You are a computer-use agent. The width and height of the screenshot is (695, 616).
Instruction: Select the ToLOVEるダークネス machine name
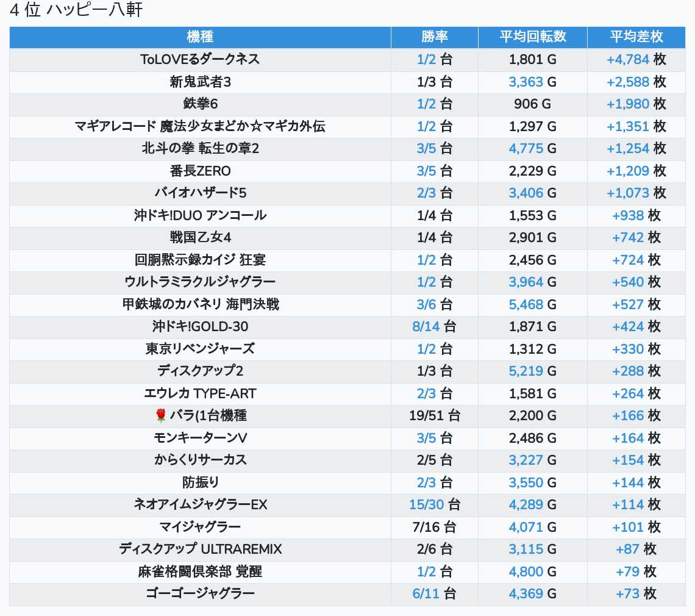pos(200,59)
